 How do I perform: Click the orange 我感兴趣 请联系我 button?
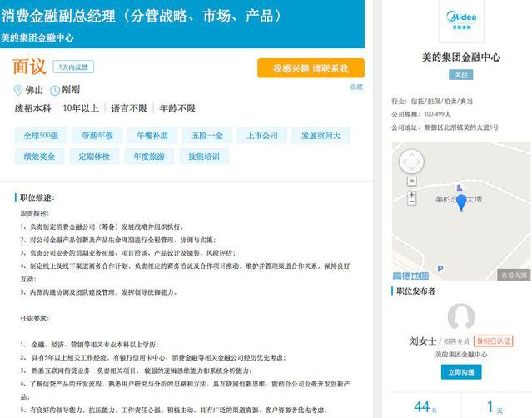(x=311, y=68)
